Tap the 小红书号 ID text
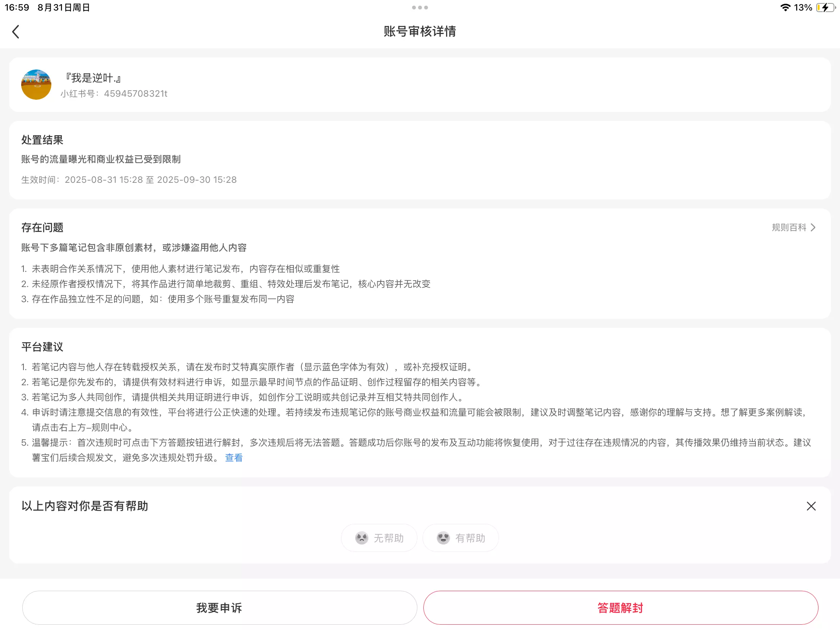 pyautogui.click(x=114, y=94)
